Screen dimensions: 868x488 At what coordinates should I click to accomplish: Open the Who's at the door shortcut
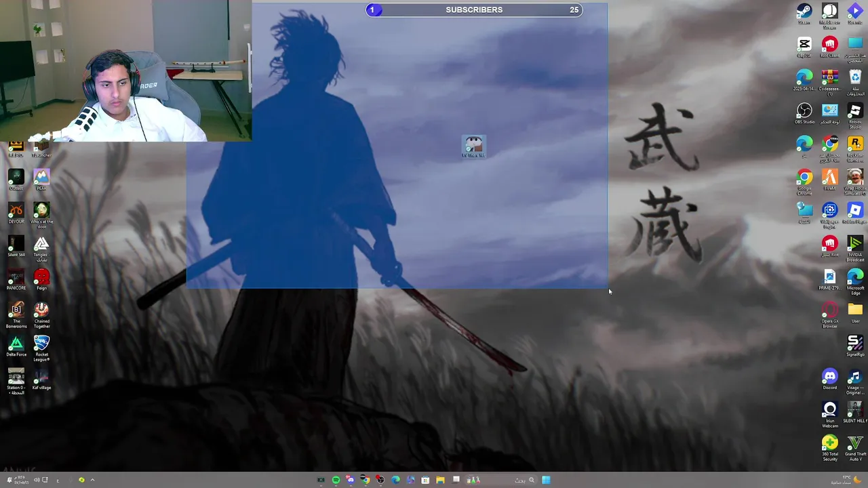click(x=41, y=214)
